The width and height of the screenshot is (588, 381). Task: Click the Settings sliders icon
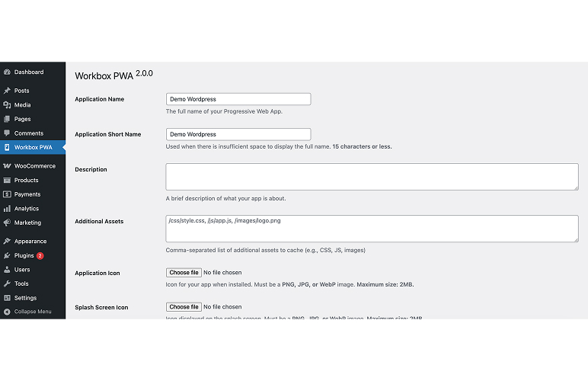tap(7, 298)
